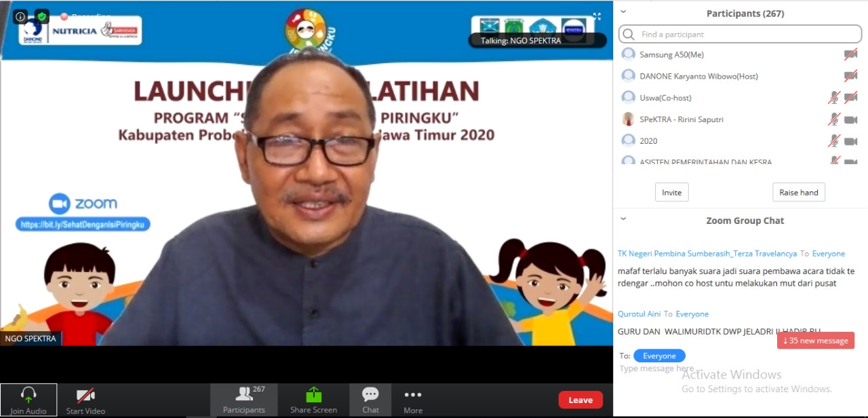Click the muted mic icon for SPeKTRA - Ririni Saputri
The width and height of the screenshot is (868, 418).
[x=834, y=119]
